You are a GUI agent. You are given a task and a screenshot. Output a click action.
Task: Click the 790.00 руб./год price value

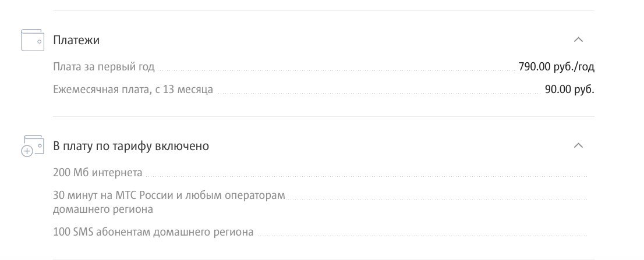[x=556, y=67]
